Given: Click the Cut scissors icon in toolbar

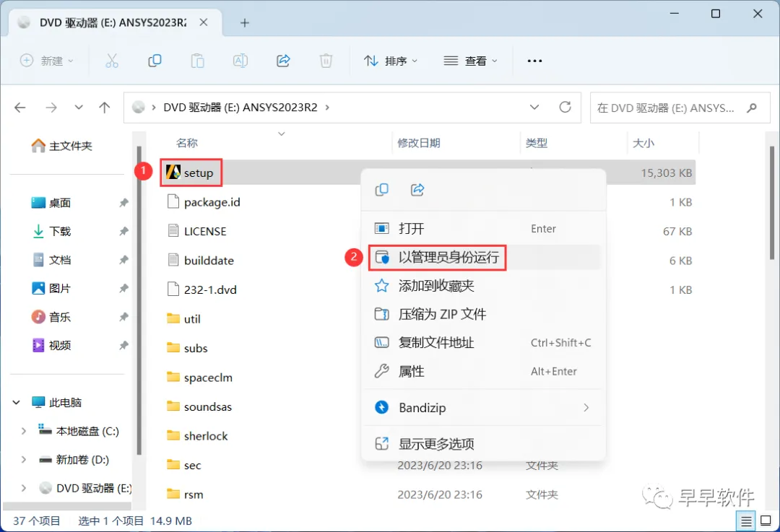Looking at the screenshot, I should tap(112, 61).
